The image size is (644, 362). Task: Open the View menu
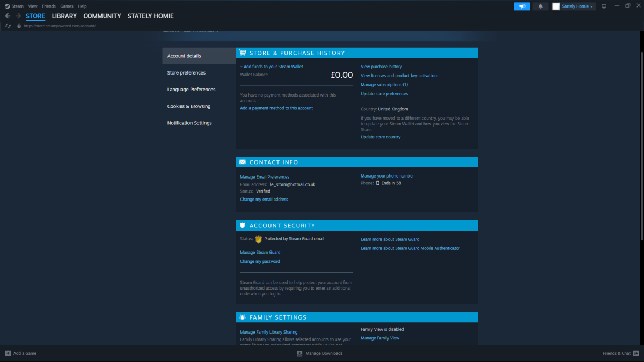[33, 6]
